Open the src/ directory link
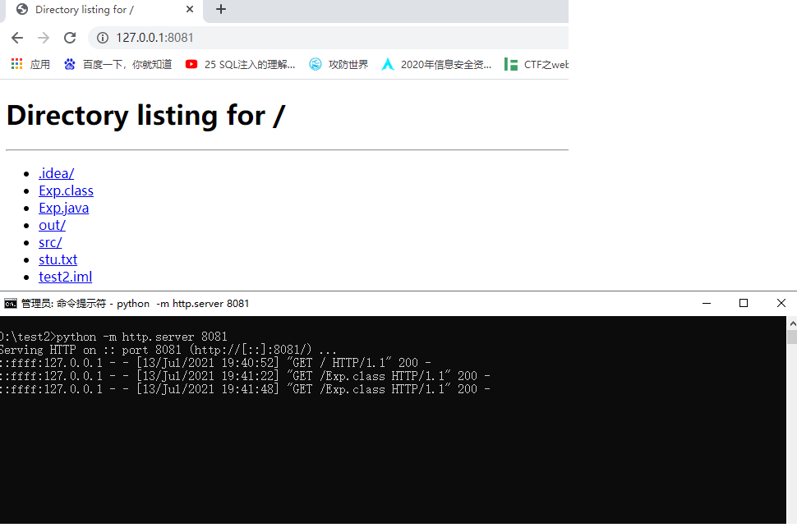This screenshot has width=797, height=532. coord(49,242)
